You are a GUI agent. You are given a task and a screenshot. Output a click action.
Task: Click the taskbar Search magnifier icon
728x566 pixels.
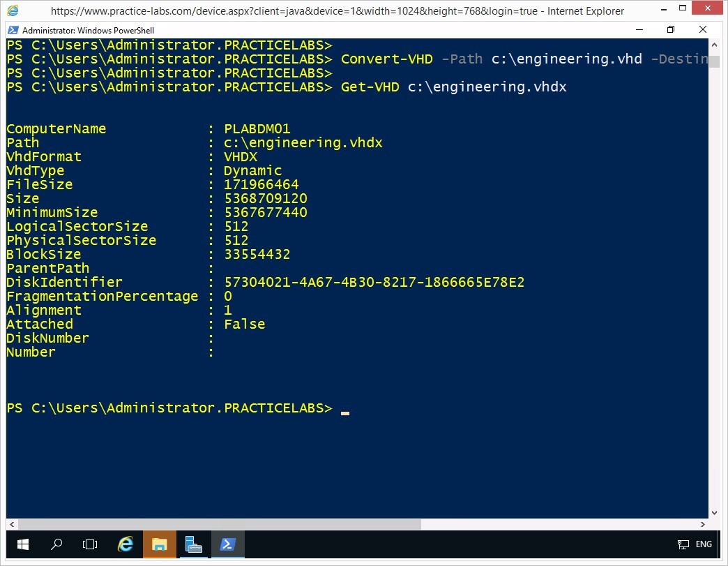[x=57, y=544]
